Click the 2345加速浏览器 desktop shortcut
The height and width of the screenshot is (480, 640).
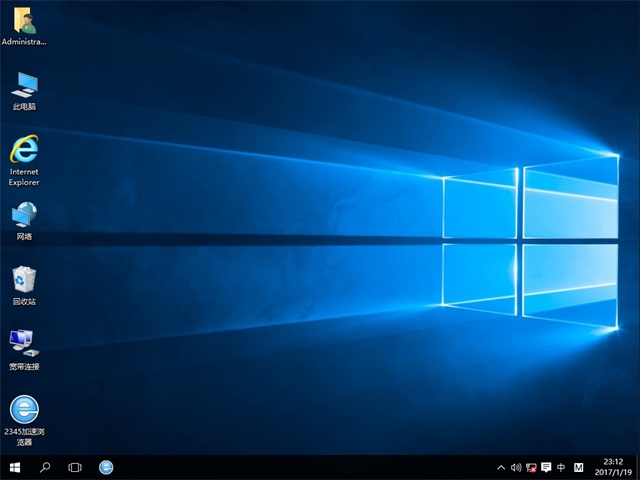tap(24, 409)
